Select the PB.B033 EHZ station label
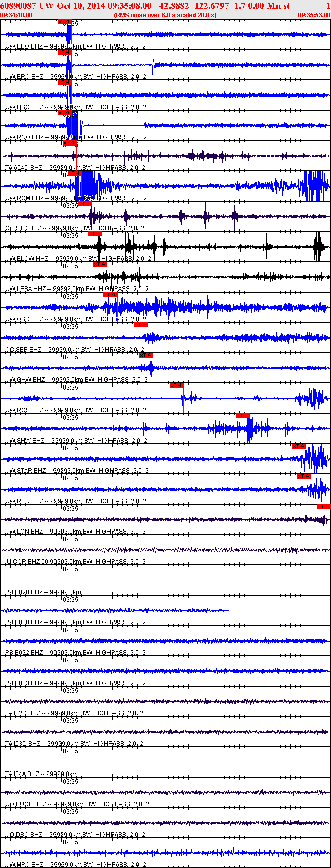331x868 pixels. (76, 683)
